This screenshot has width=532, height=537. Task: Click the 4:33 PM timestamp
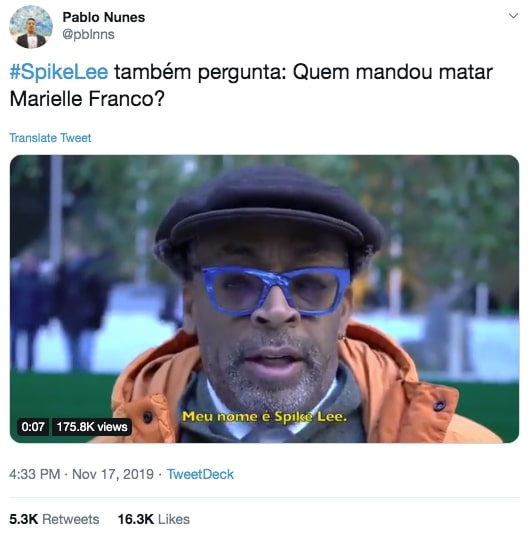35,474
